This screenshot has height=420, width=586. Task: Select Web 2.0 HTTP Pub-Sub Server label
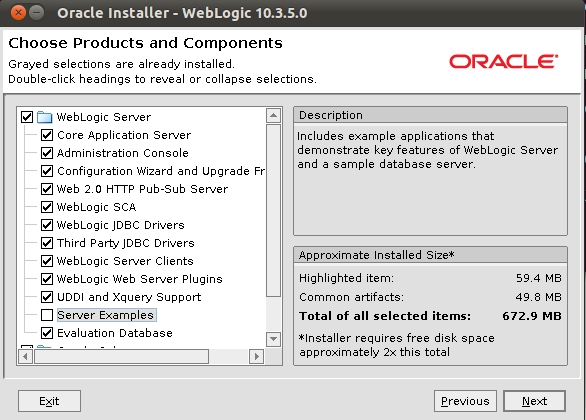(142, 189)
